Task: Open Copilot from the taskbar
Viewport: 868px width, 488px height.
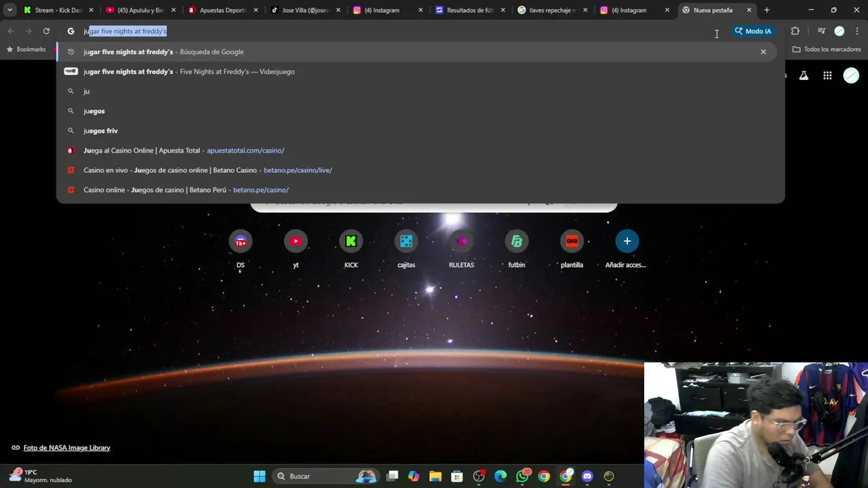Action: [x=414, y=476]
